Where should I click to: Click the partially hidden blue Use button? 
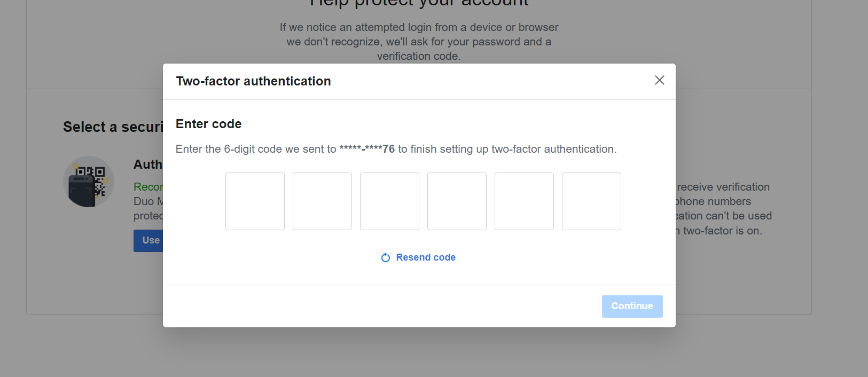click(x=148, y=241)
